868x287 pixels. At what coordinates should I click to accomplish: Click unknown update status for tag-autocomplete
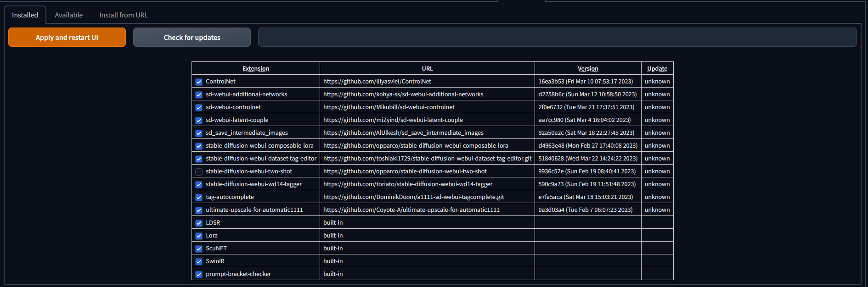(657, 197)
